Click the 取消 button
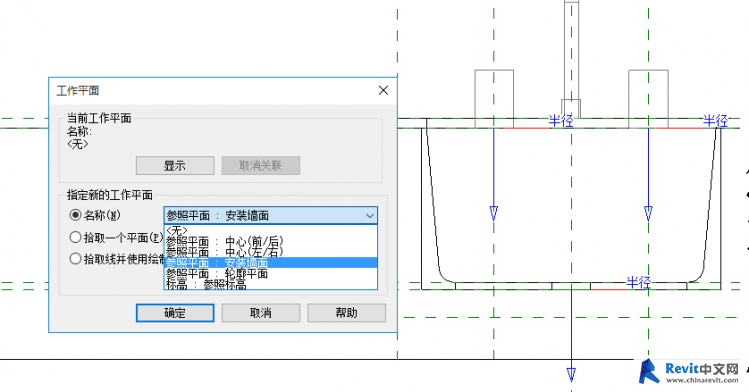This screenshot has height=392, width=749. tap(261, 313)
